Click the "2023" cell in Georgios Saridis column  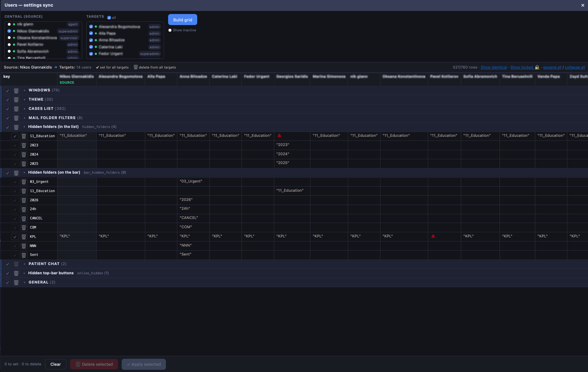tap(292, 145)
